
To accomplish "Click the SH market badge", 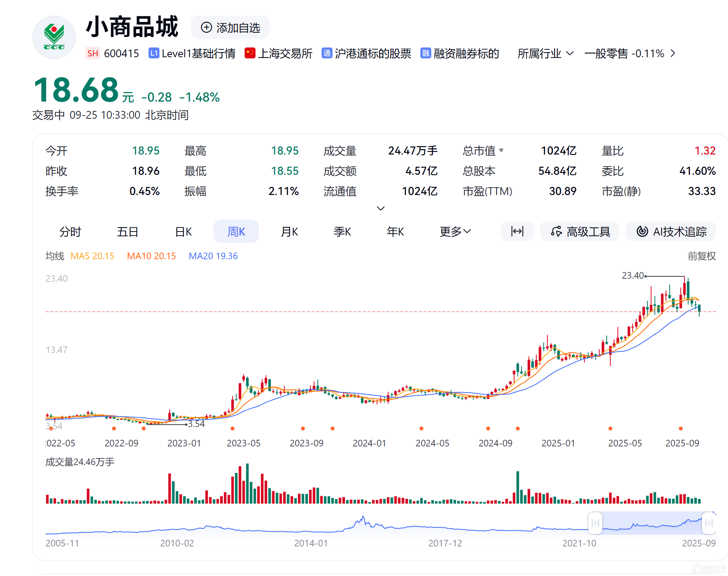I will pos(93,53).
